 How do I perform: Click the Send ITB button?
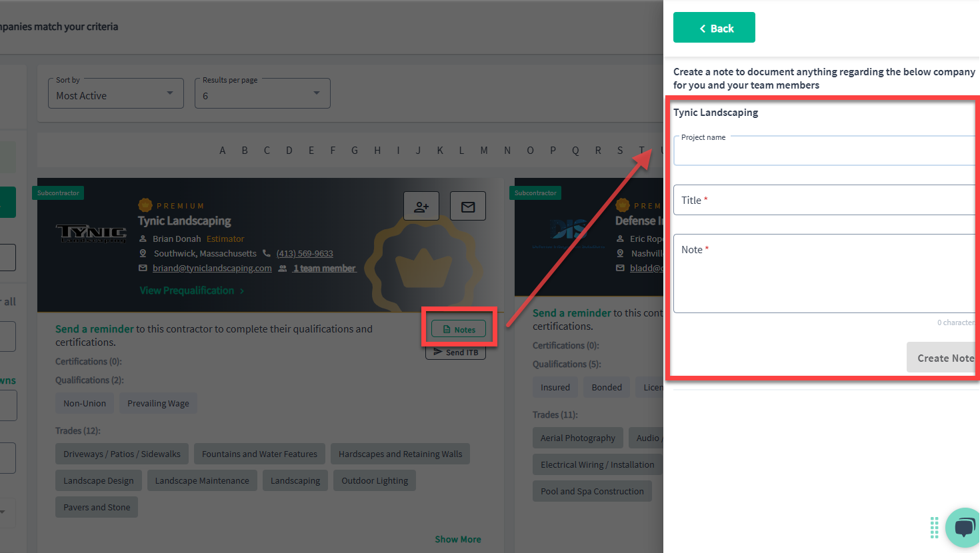pyautogui.click(x=456, y=352)
